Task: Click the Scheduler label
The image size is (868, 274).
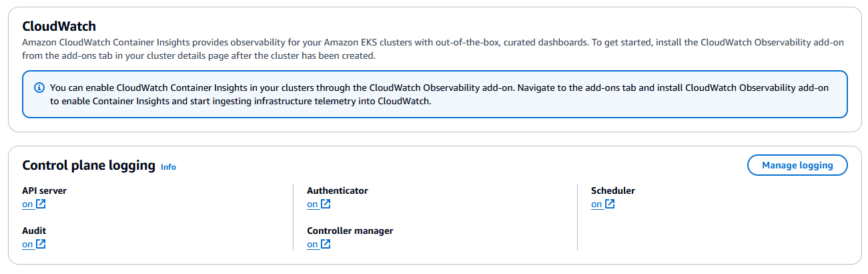Action: pos(613,190)
